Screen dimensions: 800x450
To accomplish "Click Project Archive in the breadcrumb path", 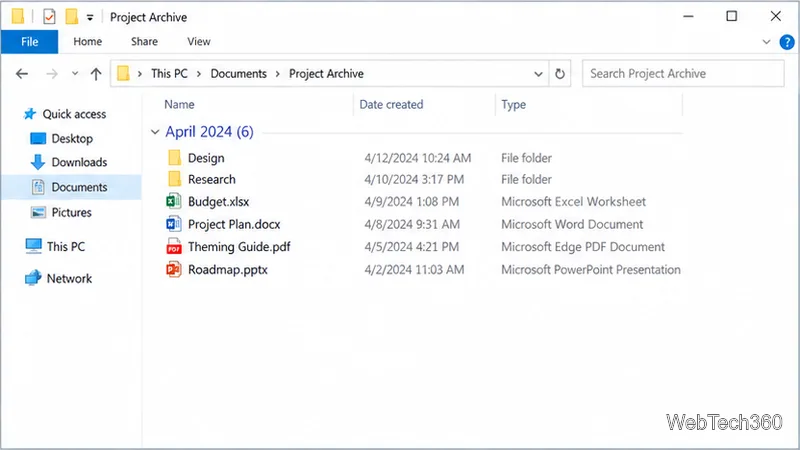I will tap(327, 73).
